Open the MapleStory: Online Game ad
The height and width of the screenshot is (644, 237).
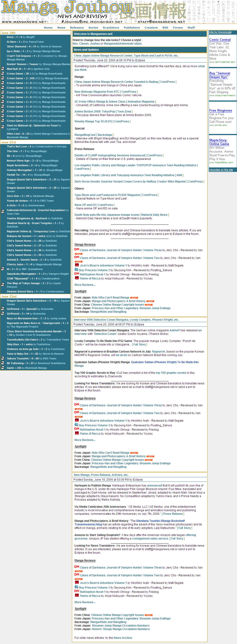[219, 142]
